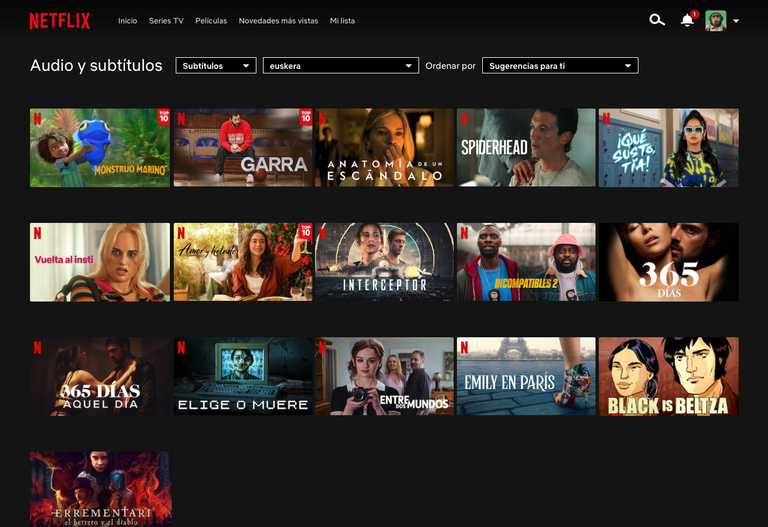Open Vuelta al insti
Image resolution: width=768 pixels, height=527 pixels.
click(x=100, y=262)
